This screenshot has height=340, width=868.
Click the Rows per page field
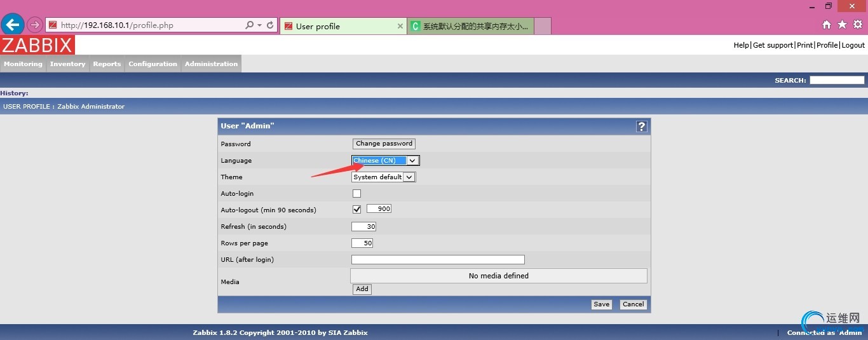pos(362,243)
